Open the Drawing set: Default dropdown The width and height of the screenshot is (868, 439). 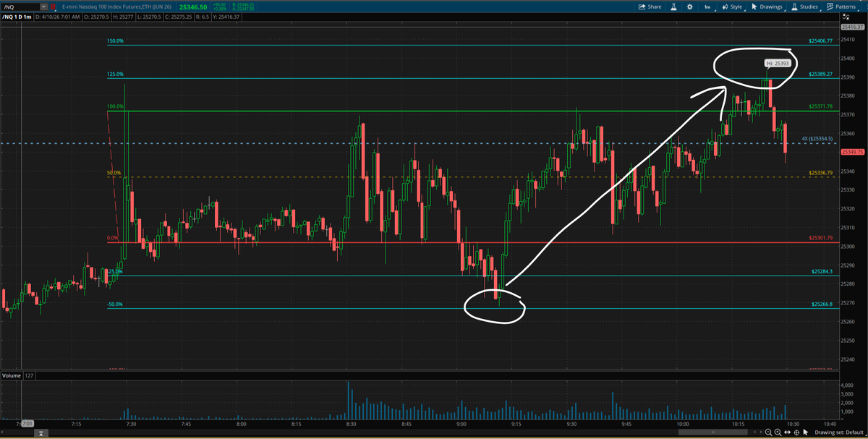pyautogui.click(x=839, y=432)
